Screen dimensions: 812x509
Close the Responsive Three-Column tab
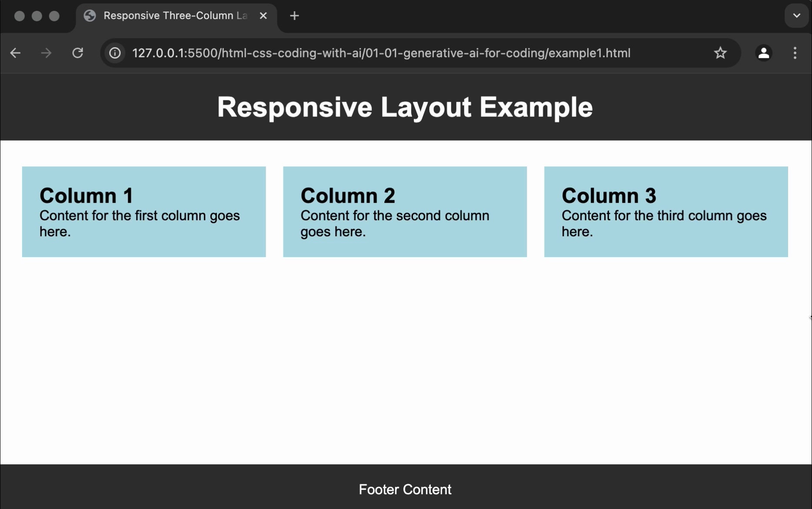pyautogui.click(x=263, y=16)
